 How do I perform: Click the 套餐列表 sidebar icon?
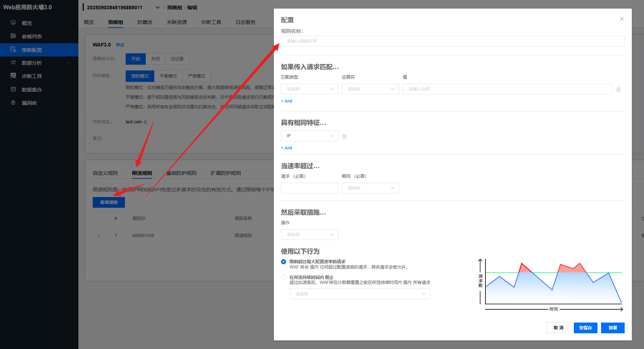(x=13, y=36)
